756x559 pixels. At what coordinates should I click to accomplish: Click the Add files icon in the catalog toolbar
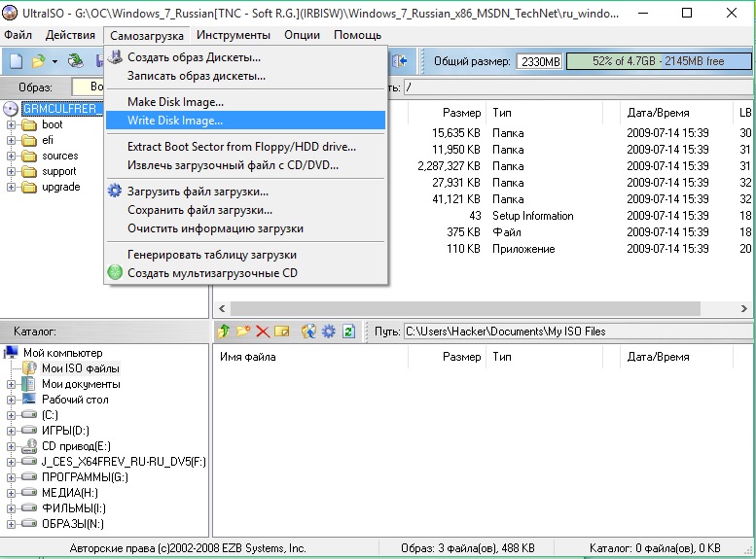pos(308,332)
